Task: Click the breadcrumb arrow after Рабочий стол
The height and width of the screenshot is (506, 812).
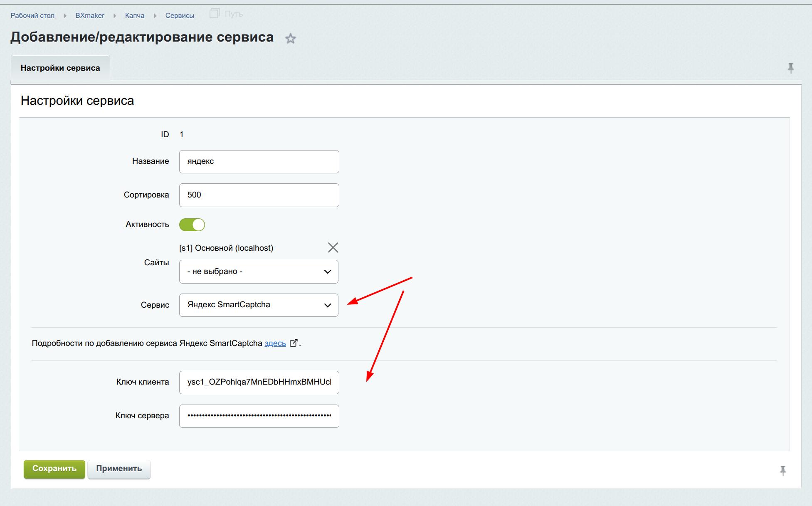Action: click(x=65, y=16)
